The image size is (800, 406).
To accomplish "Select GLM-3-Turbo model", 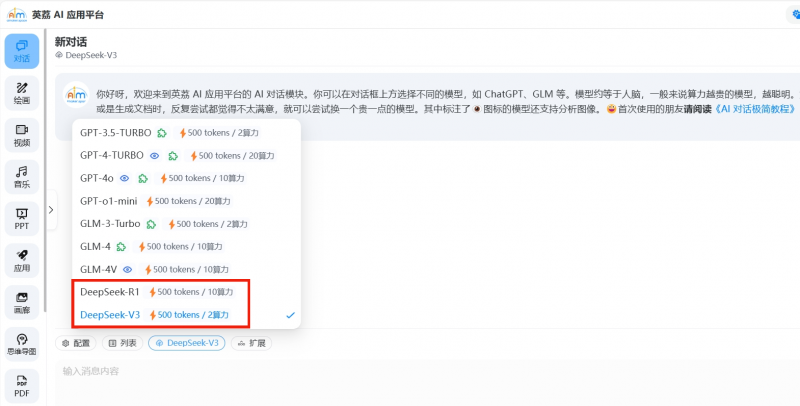I will (x=186, y=224).
